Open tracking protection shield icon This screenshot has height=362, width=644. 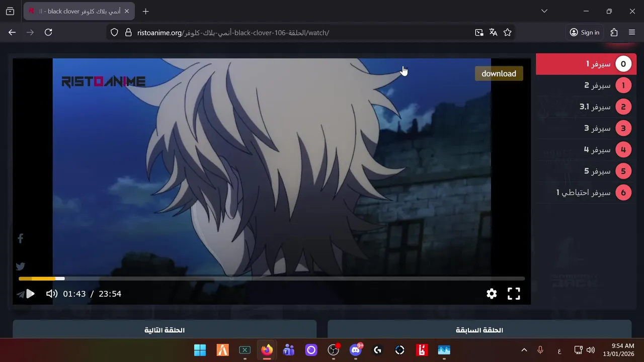coord(114,33)
